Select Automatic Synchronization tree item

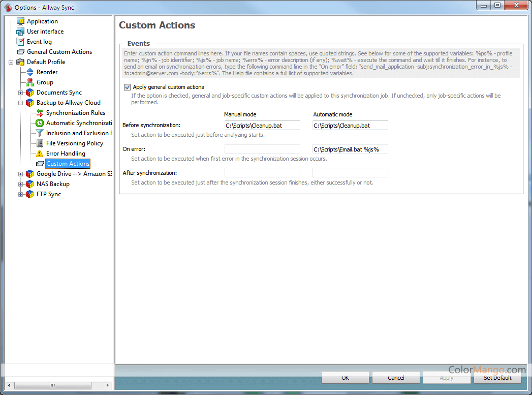click(x=79, y=123)
